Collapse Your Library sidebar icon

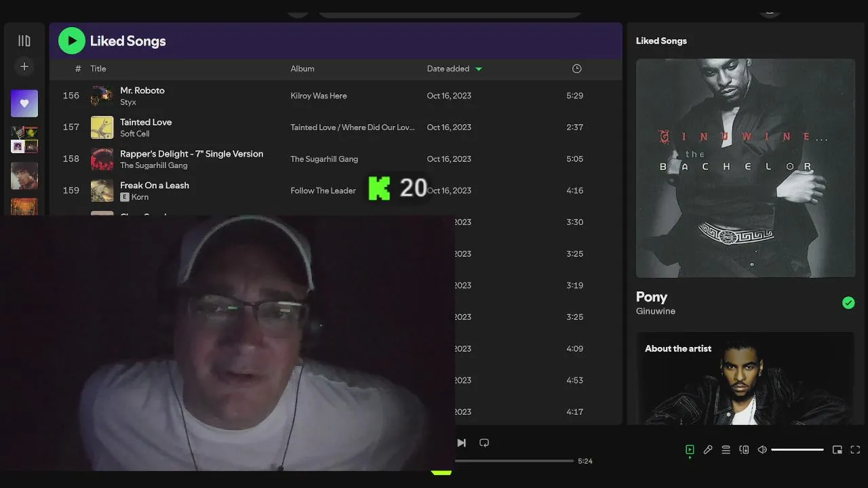click(24, 41)
